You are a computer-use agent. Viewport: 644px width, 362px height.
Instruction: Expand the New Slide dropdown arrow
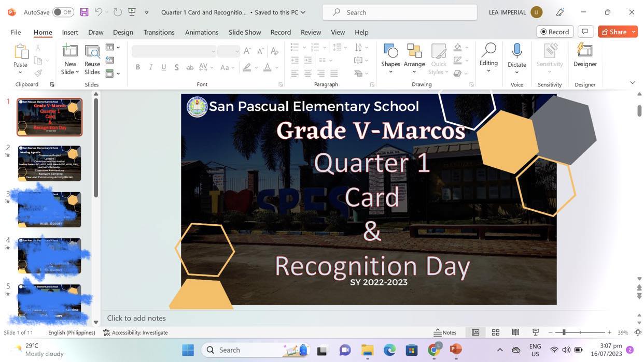click(77, 72)
